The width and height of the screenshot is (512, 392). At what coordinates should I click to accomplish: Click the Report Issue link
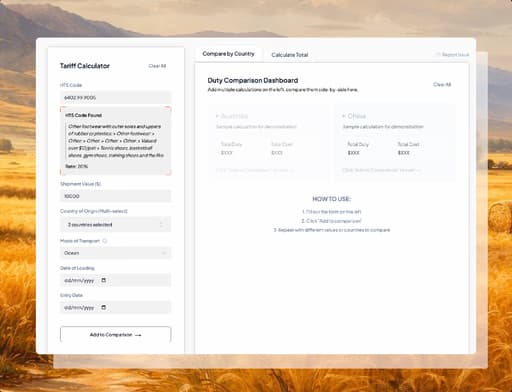coord(452,55)
